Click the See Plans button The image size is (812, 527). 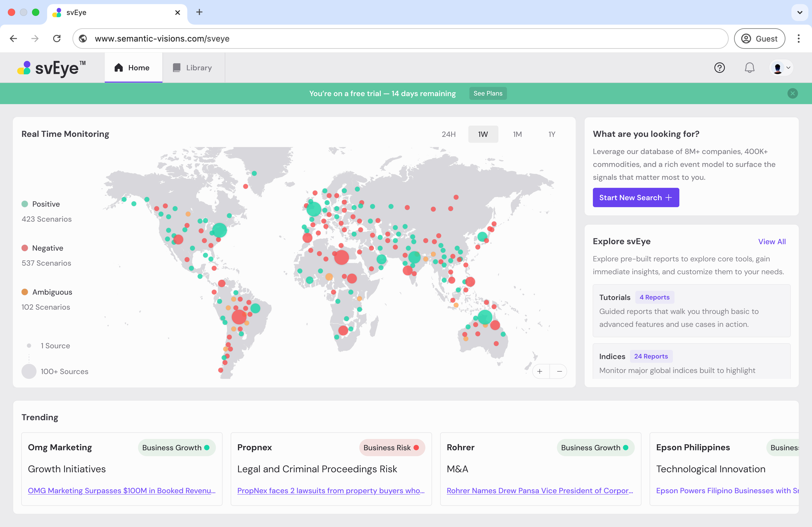pos(488,93)
